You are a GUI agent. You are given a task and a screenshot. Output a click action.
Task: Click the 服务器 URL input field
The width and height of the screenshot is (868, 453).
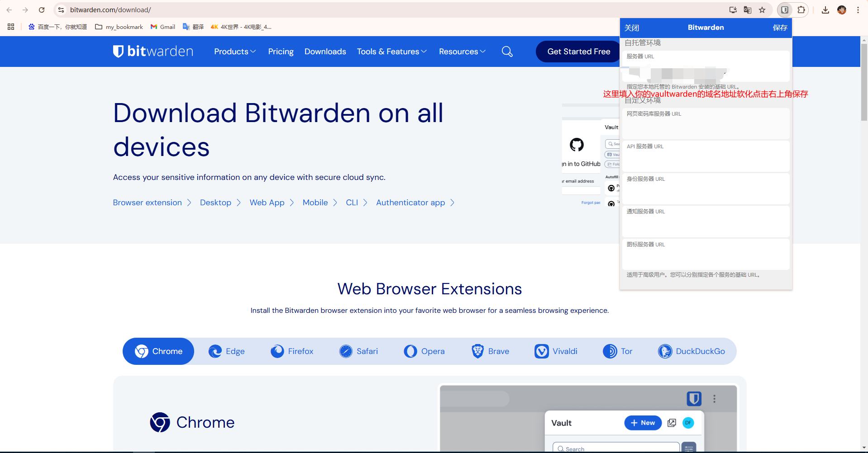[x=706, y=66]
